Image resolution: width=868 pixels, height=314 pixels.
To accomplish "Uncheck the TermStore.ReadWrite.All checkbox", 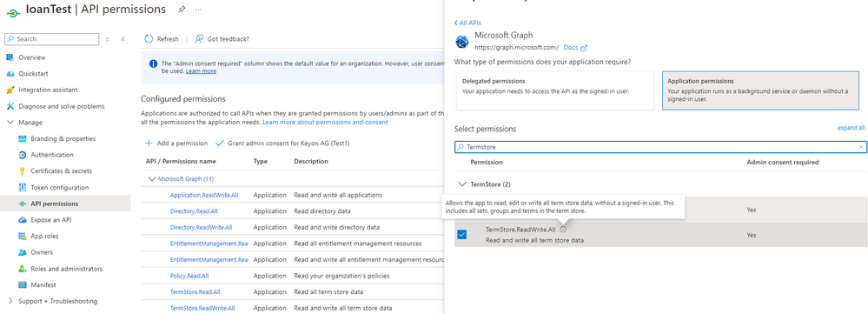I will click(x=461, y=235).
